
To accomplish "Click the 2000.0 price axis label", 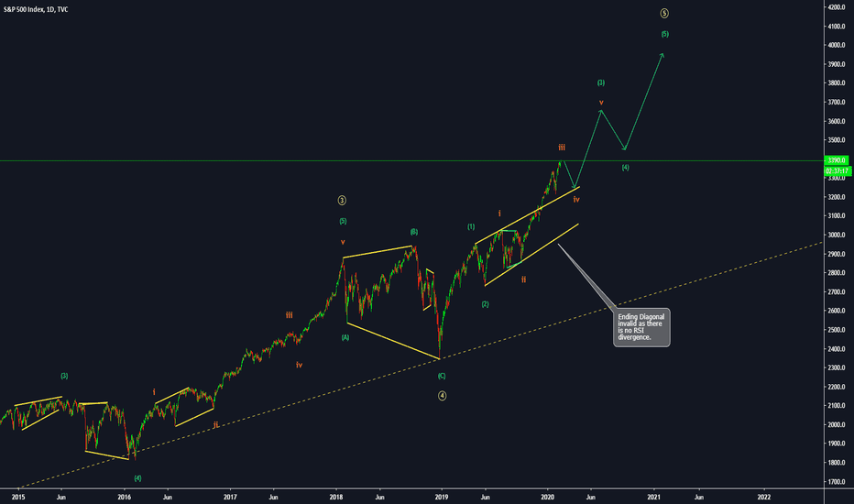I will pos(837,424).
